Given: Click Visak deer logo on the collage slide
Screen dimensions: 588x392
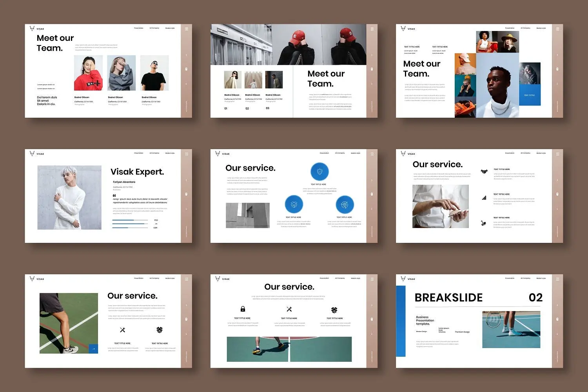Looking at the screenshot, I should coord(403,28).
